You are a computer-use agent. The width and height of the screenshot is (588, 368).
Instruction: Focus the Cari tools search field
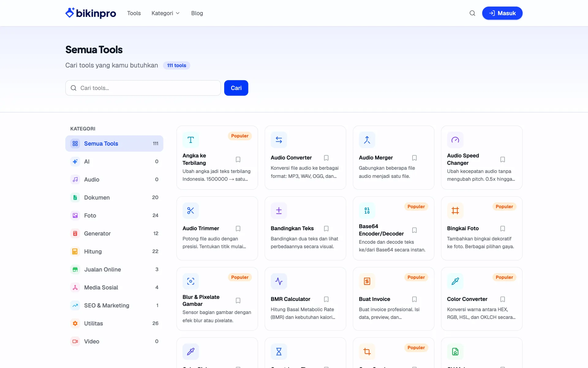(x=143, y=88)
